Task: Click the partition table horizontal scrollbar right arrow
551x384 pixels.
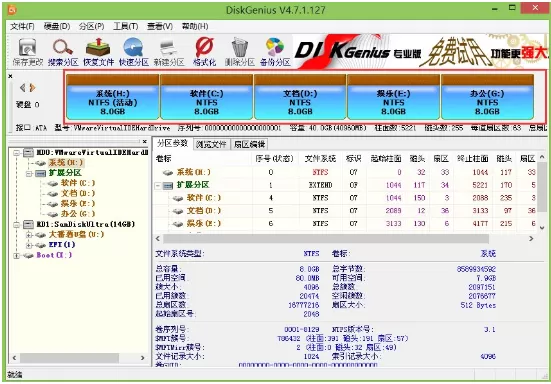Action: pyautogui.click(x=531, y=239)
